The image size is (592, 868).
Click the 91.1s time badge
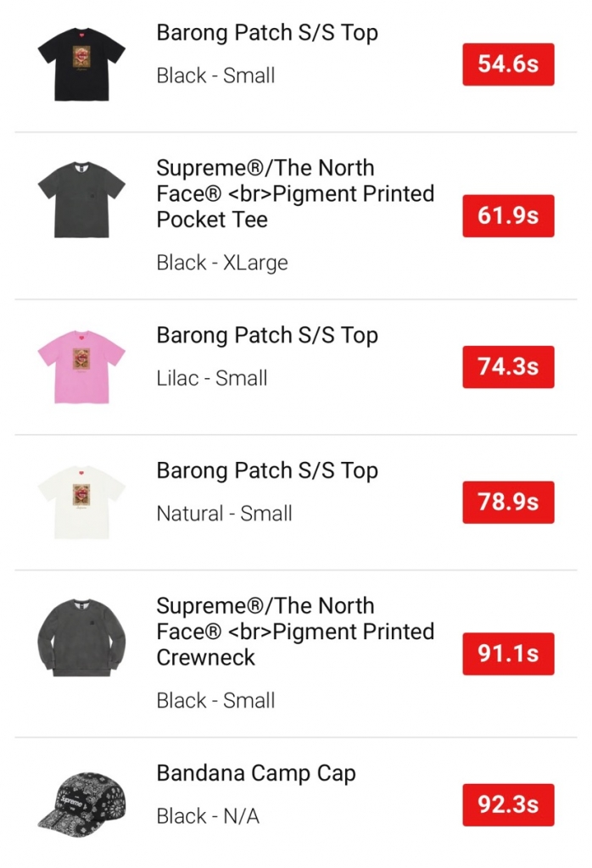[x=508, y=654]
